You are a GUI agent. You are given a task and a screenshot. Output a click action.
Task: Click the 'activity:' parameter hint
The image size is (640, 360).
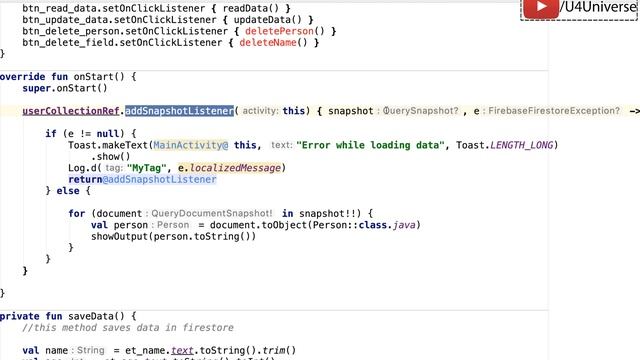click(260, 111)
